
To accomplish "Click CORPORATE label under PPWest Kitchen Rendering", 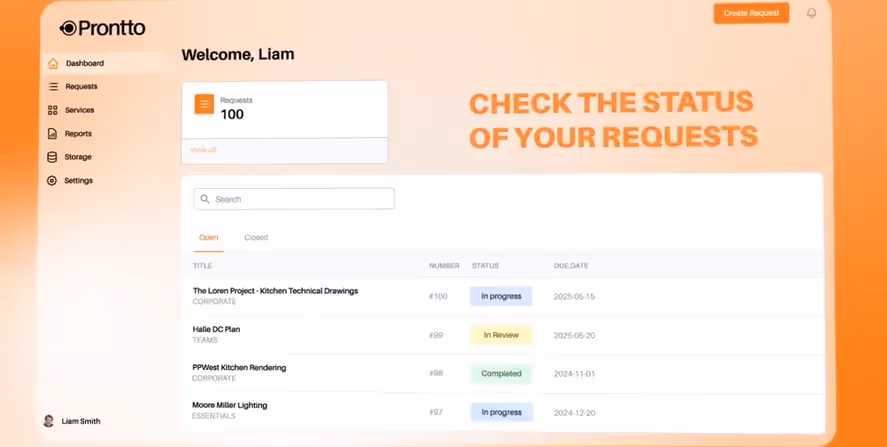I will point(214,379).
